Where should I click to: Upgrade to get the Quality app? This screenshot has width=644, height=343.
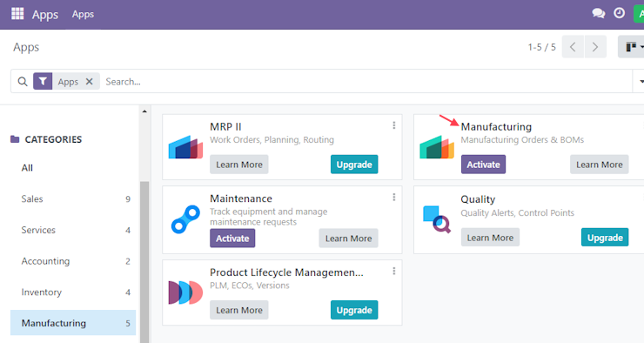[605, 238]
